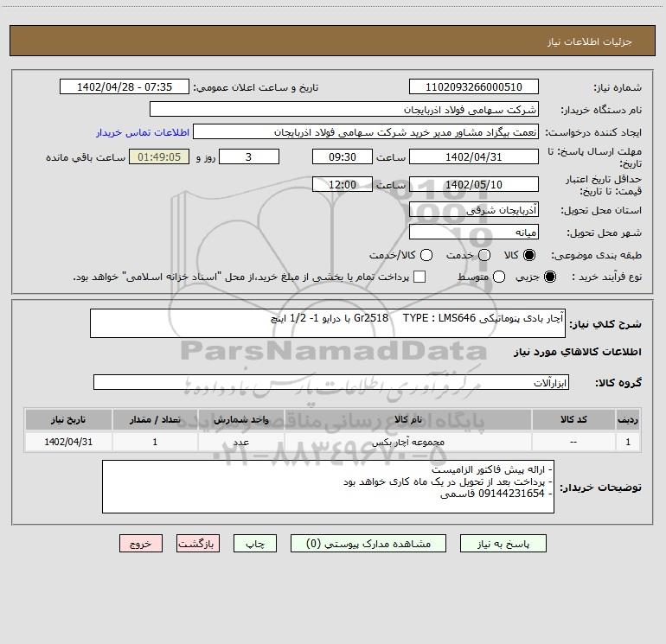
Task: Click the page title جزئیات اطلاعات نیاز
Action: point(589,41)
